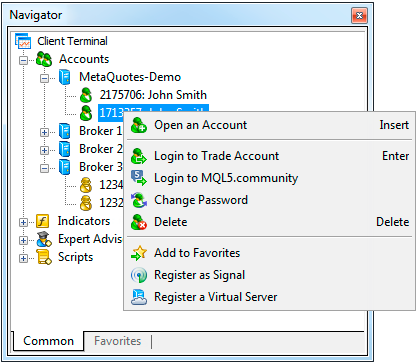Collapse the MetaQuotes-Demo node
The width and height of the screenshot is (418, 362).
tap(44, 78)
